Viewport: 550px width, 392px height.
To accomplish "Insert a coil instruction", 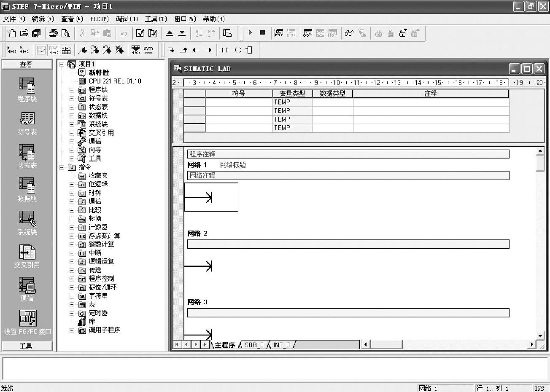I will [237, 50].
